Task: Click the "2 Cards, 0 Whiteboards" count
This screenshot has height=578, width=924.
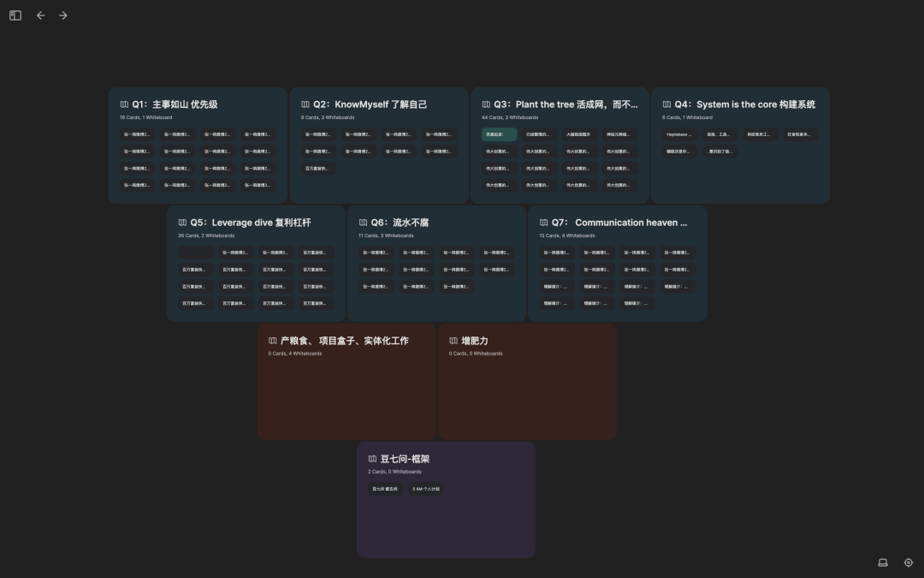Action: pos(394,471)
